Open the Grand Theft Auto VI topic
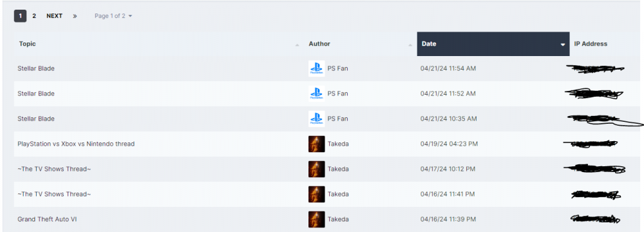Image resolution: width=644 pixels, height=232 pixels. click(47, 219)
